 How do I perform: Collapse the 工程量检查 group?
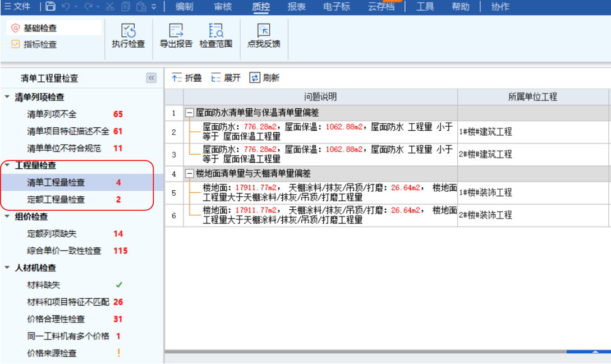(7, 165)
